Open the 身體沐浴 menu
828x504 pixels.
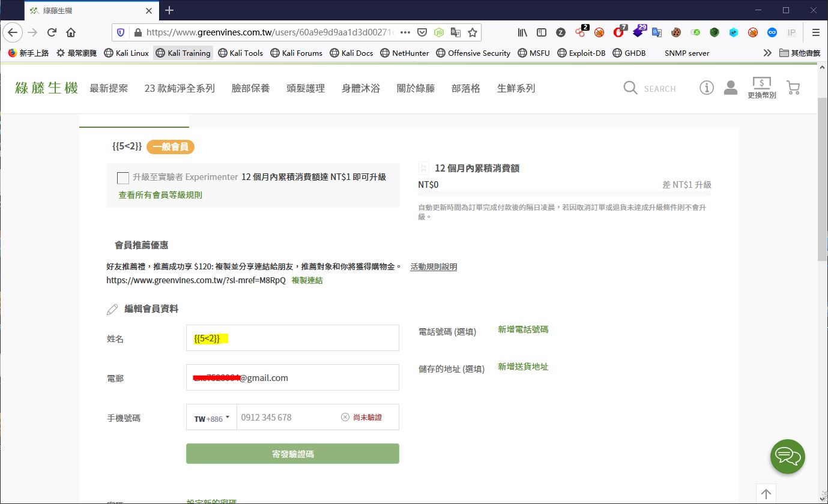point(361,88)
